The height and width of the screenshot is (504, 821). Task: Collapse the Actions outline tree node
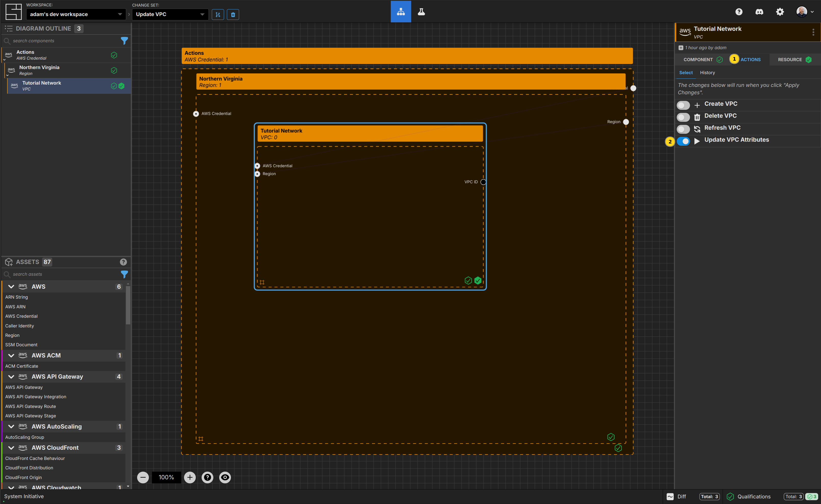click(x=4, y=60)
